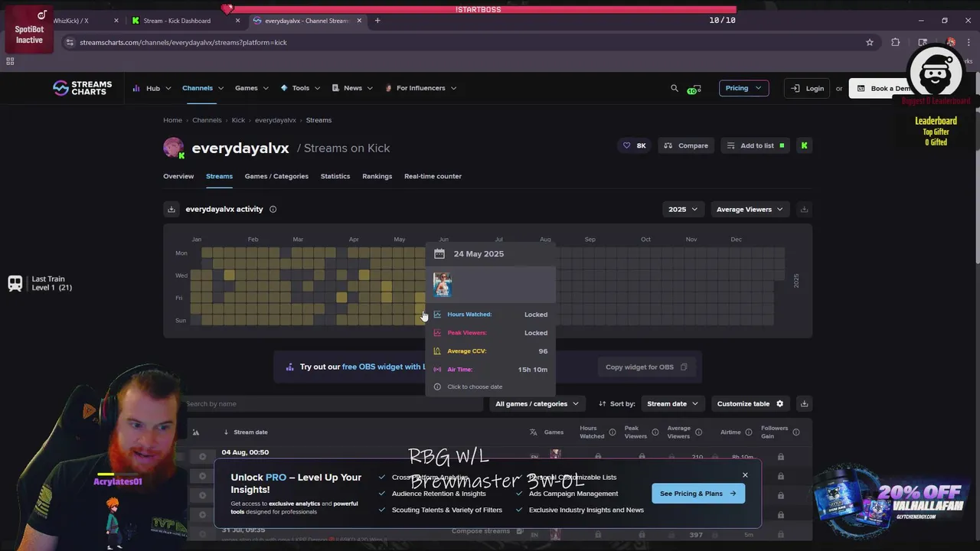Viewport: 980px width, 551px height.
Task: Open the Real-time counter tab
Action: (x=433, y=176)
